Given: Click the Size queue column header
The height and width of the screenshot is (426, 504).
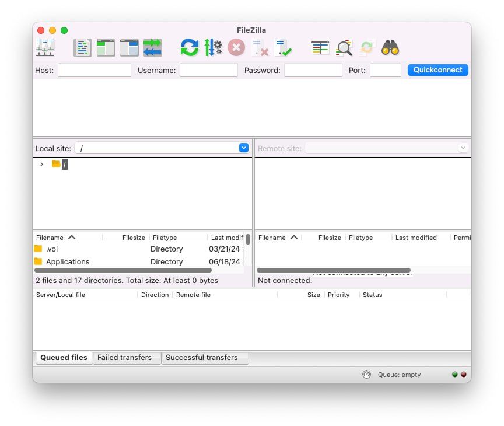Looking at the screenshot, I should (x=301, y=295).
